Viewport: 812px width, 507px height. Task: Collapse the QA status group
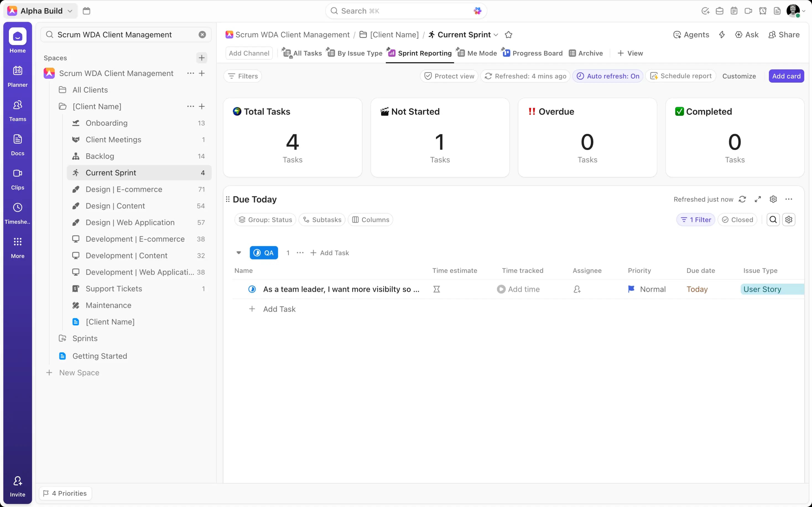pyautogui.click(x=239, y=253)
